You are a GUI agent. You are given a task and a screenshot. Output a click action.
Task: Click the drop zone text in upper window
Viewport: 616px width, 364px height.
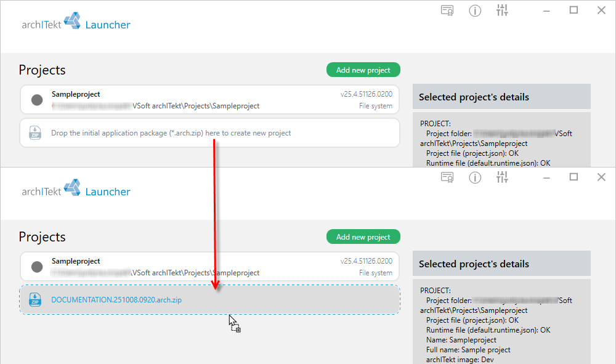click(x=171, y=133)
